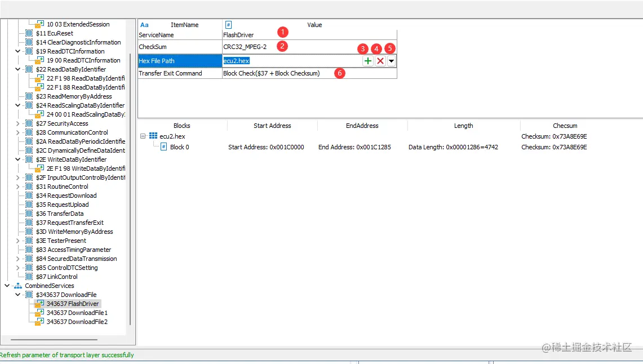The height and width of the screenshot is (364, 643).
Task: Open 24 00 01 ReadScalingDataBy item
Action: click(86, 114)
